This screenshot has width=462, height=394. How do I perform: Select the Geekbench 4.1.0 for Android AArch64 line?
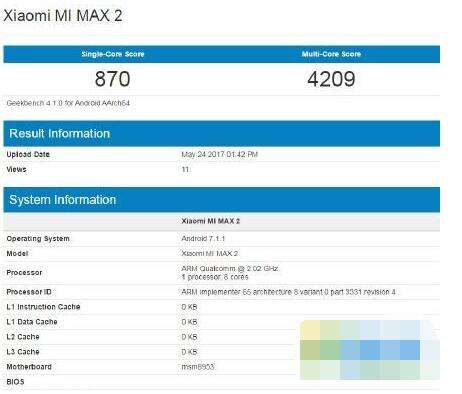(x=68, y=103)
